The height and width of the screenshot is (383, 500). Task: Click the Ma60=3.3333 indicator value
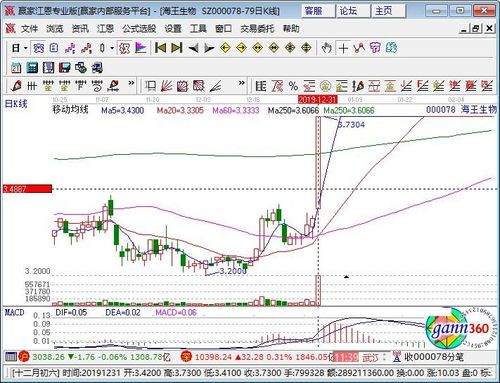(236, 110)
